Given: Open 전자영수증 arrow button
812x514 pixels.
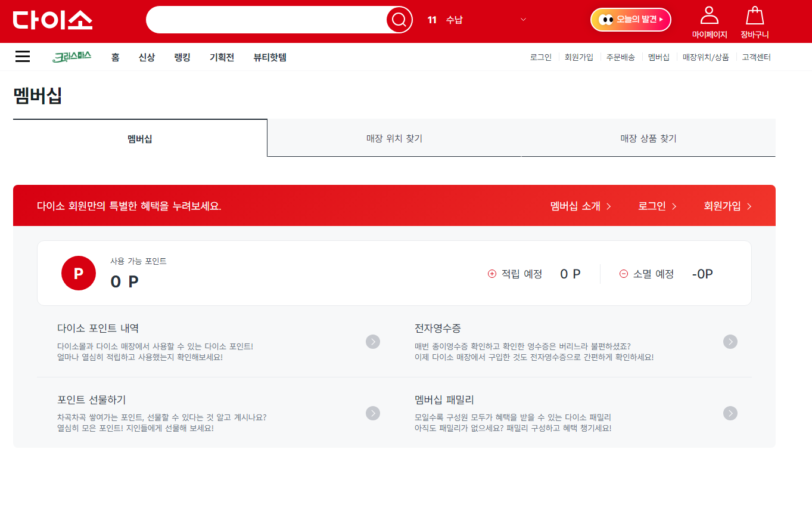Looking at the screenshot, I should click(730, 342).
